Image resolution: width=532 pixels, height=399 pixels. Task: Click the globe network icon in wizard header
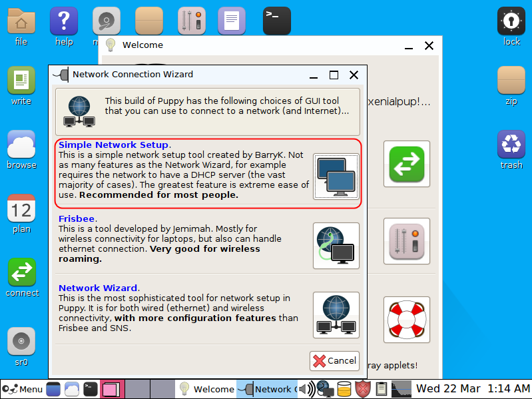coord(79,111)
